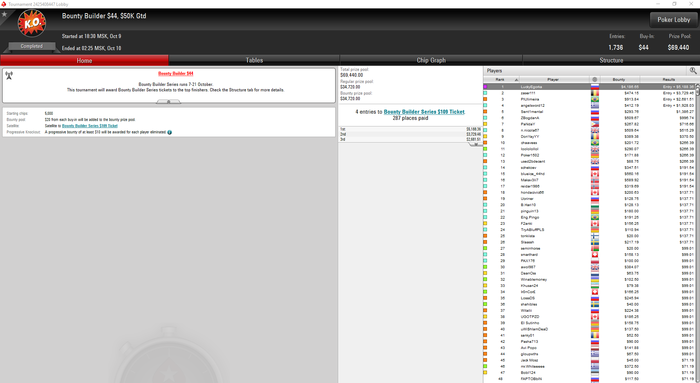The height and width of the screenshot is (383, 700).
Task: Sort by the country globe column header
Action: tap(595, 79)
